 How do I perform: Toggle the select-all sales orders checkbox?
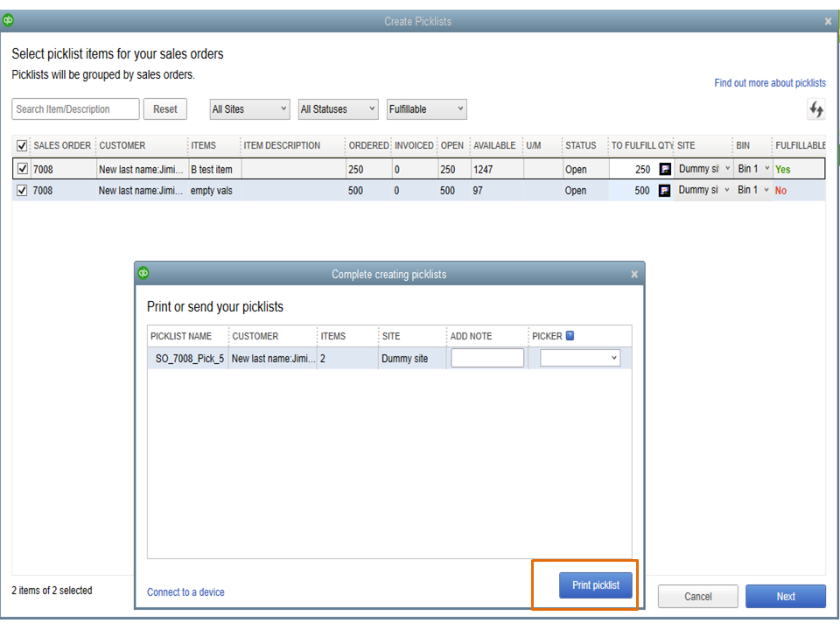pos(22,145)
